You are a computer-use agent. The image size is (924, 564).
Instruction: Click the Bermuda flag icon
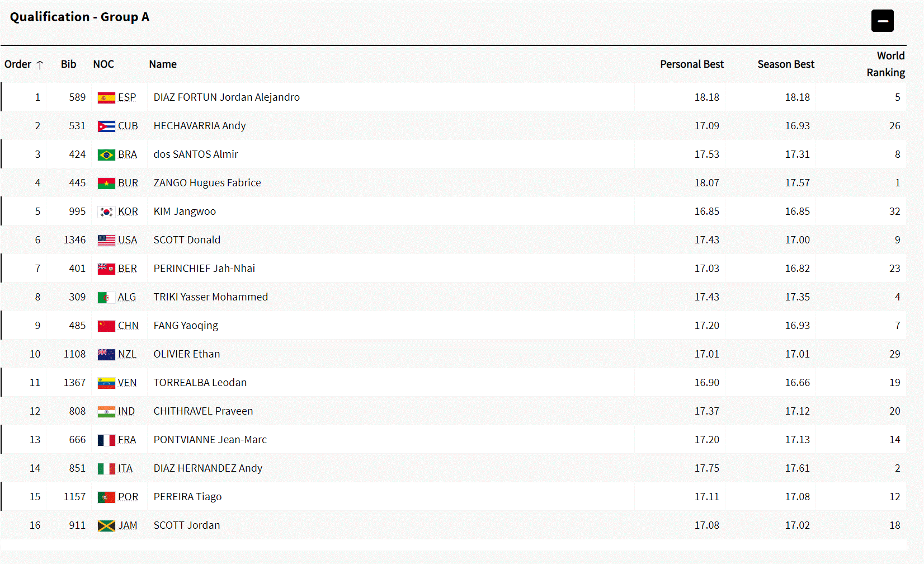point(106,269)
